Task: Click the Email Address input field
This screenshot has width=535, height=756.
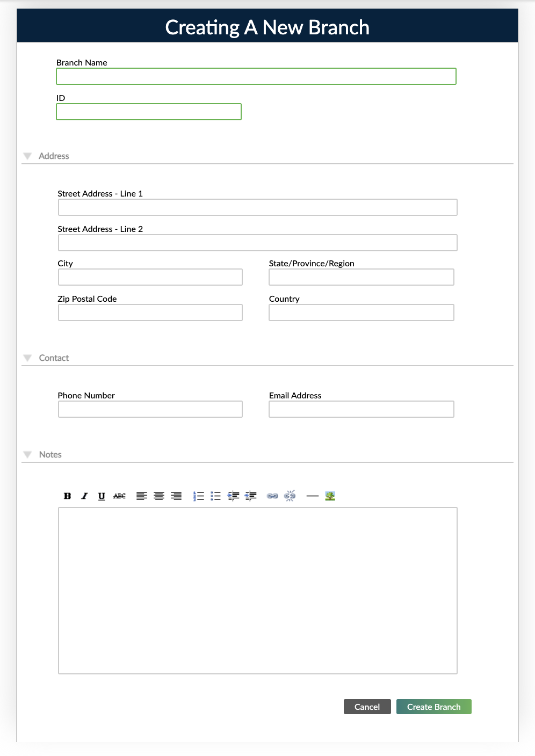Action: tap(361, 409)
